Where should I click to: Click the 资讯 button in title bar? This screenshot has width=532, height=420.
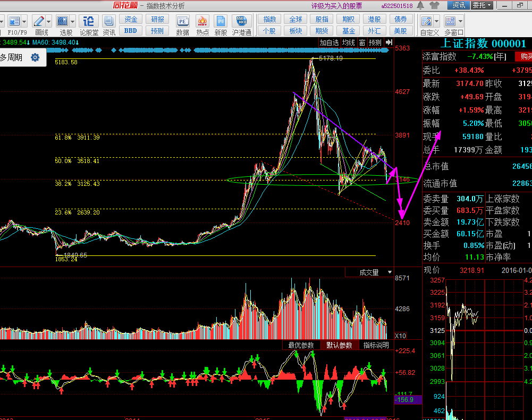pyautogui.click(x=459, y=5)
